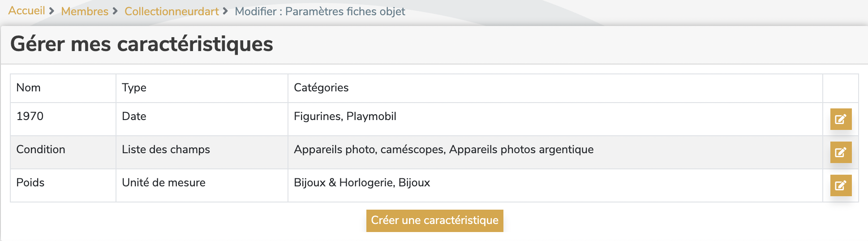
Task: Click Figurines, Playmobil categories cell
Action: coord(555,119)
